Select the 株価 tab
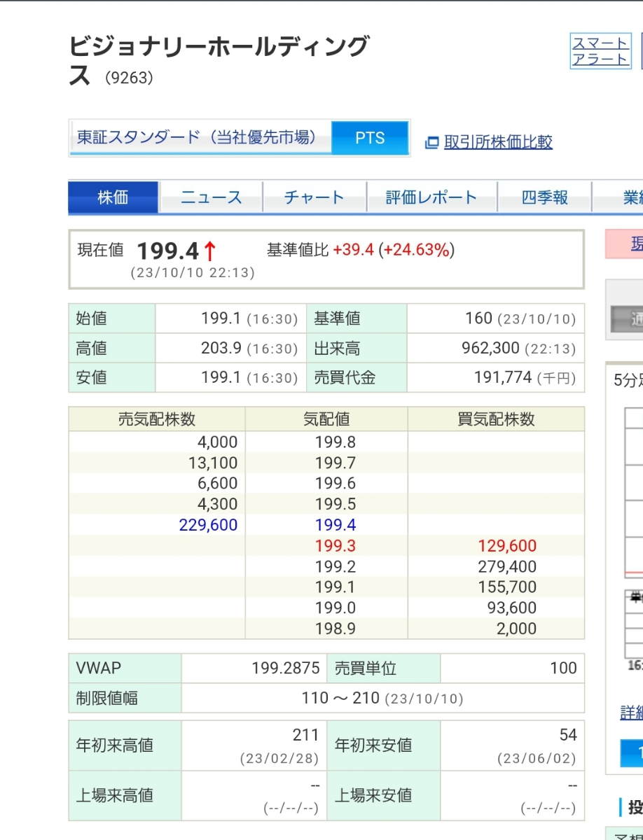Screen dimensions: 643x840 pyautogui.click(x=113, y=197)
